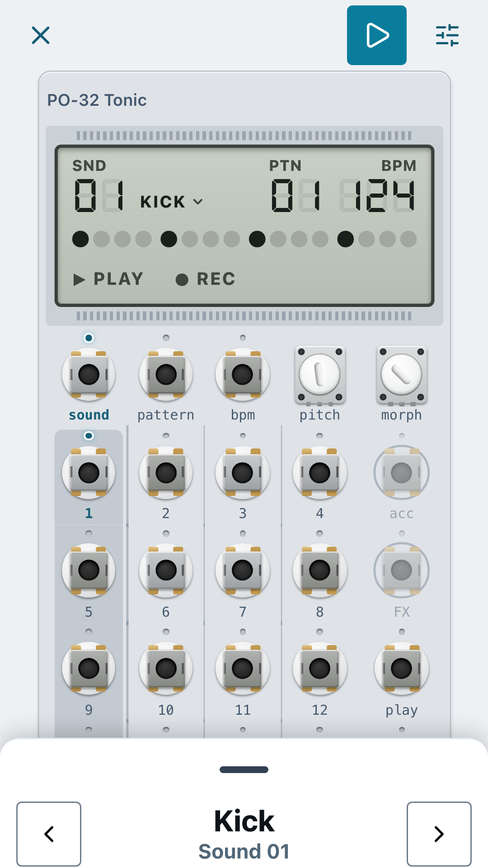Viewport: 488px width, 868px height.
Task: Tap pad button 8
Action: [320, 571]
